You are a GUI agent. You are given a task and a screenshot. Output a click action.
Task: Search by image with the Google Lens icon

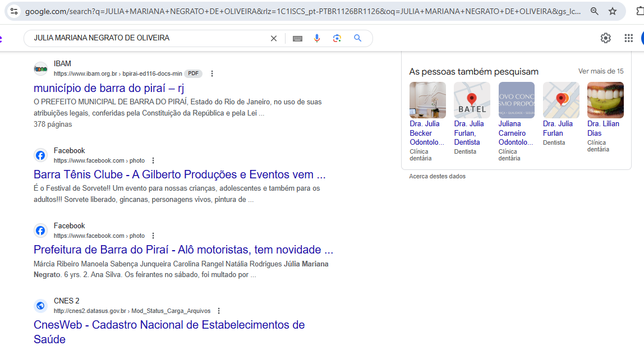pyautogui.click(x=337, y=38)
